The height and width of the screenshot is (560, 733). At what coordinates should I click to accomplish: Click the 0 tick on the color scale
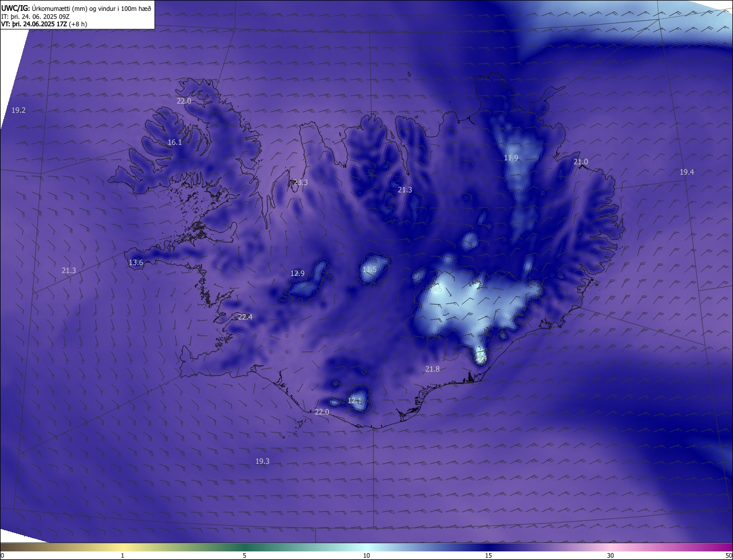pyautogui.click(x=2, y=556)
